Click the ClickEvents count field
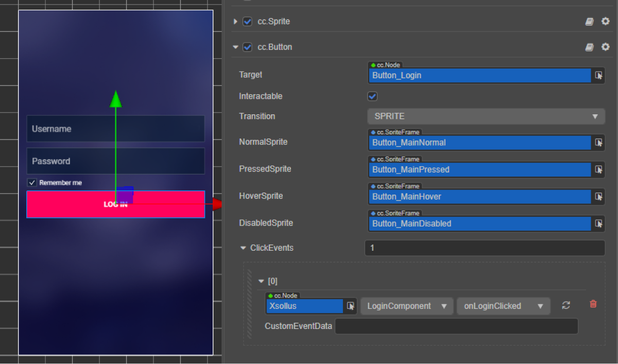The height and width of the screenshot is (364, 618). [x=484, y=248]
